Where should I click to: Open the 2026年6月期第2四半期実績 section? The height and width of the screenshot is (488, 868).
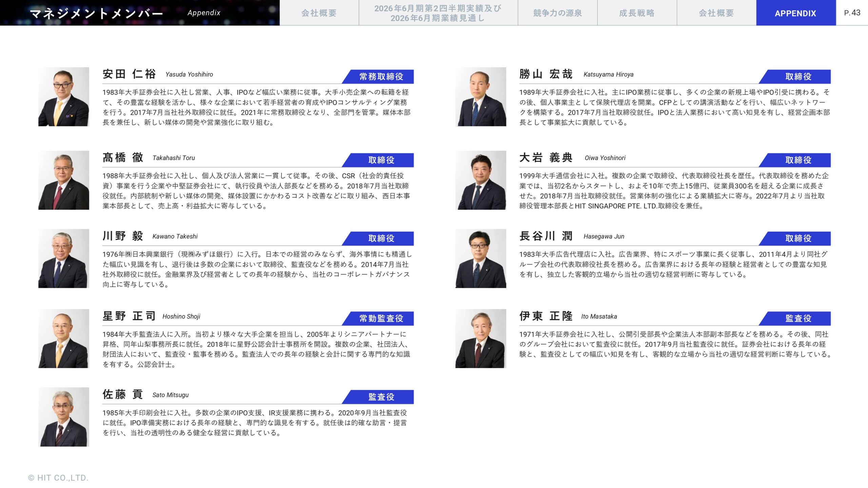tap(438, 13)
